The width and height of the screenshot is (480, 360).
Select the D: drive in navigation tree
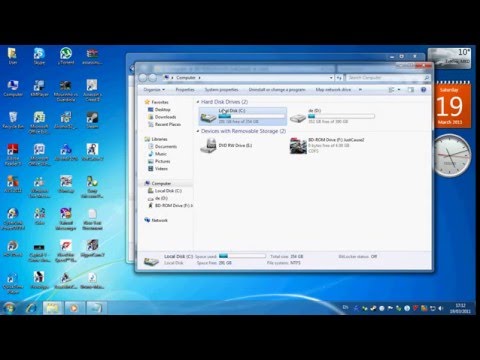coord(158,198)
